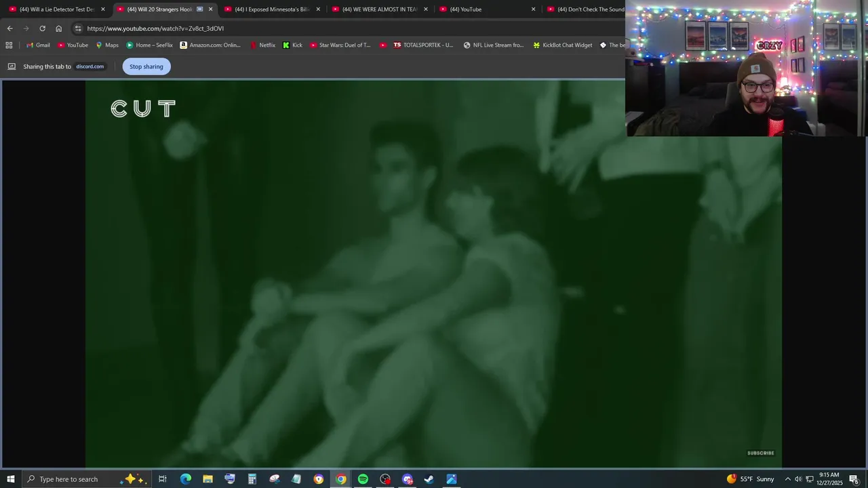Close the 'I Exposed Minnesota's' tab
Image resolution: width=868 pixels, height=488 pixels.
click(x=318, y=9)
